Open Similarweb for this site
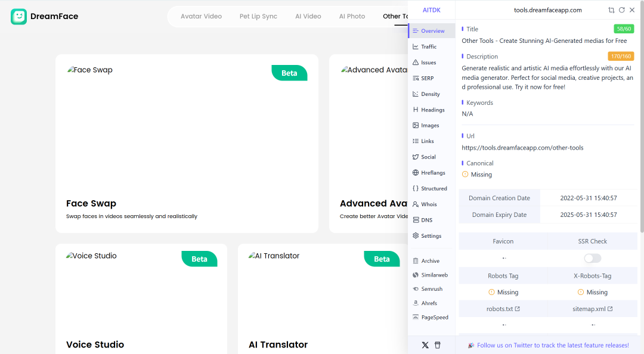The width and height of the screenshot is (644, 354). (432, 275)
